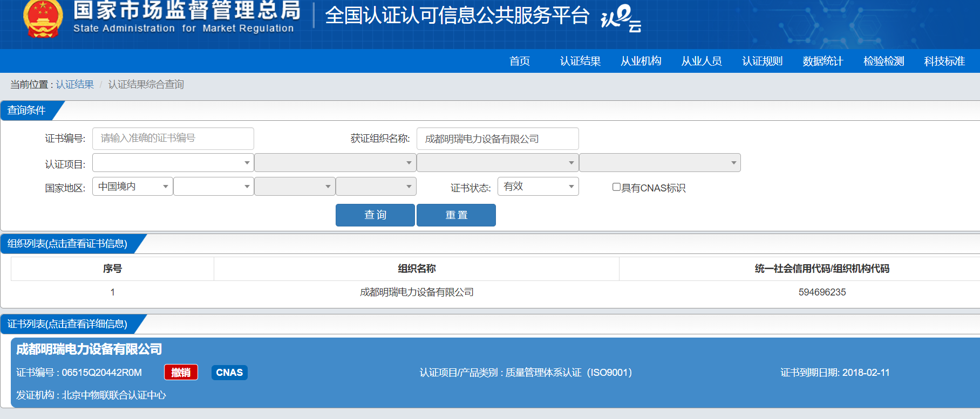This screenshot has width=980, height=419.
Task: Click organization row 成都明瑞电力设备有限公司 in table
Action: [417, 292]
